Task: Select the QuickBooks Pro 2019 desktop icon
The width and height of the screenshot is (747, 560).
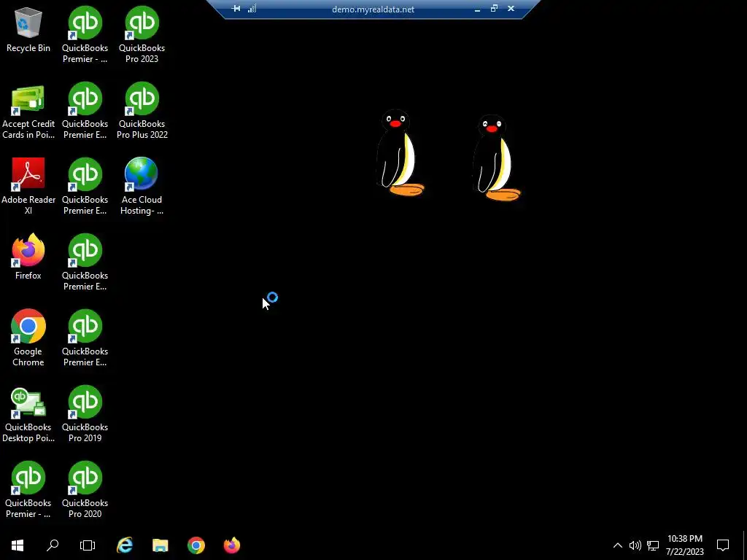Action: (85, 414)
